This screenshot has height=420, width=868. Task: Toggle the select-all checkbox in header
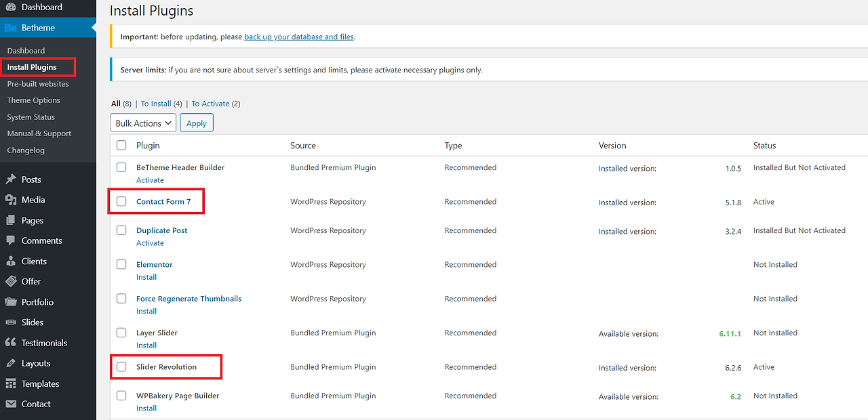pyautogui.click(x=121, y=145)
